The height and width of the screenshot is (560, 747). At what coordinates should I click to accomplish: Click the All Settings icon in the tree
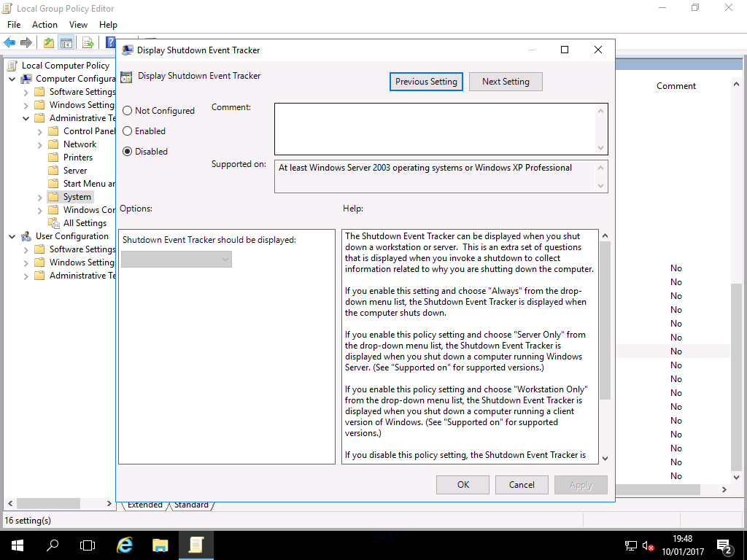pos(54,223)
